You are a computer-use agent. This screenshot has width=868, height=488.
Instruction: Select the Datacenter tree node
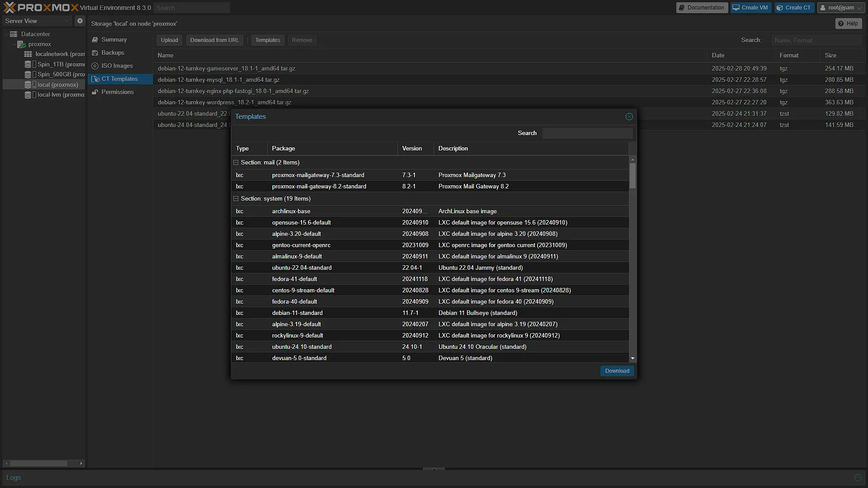click(x=35, y=34)
